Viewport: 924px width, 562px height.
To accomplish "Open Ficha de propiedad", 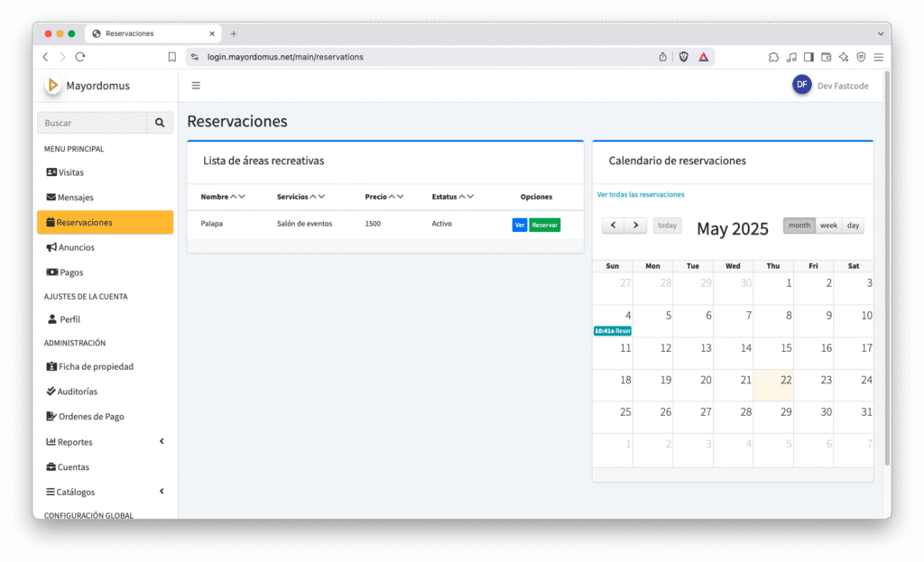I will (95, 367).
